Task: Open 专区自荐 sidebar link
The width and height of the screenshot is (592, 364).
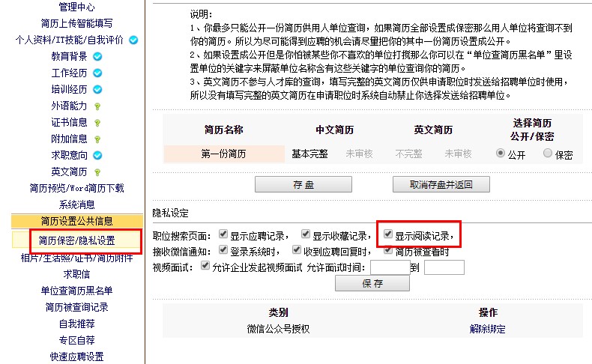Action: pyautogui.click(x=76, y=340)
